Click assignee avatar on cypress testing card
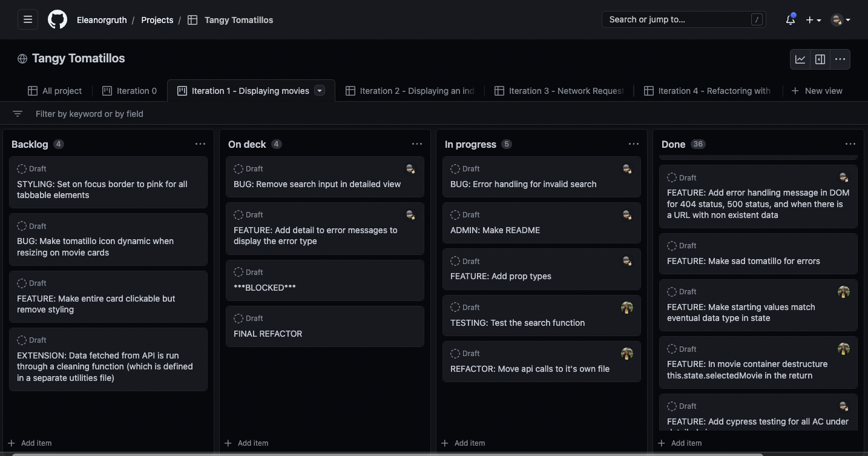Viewport: 868px width, 456px height. coord(844,406)
